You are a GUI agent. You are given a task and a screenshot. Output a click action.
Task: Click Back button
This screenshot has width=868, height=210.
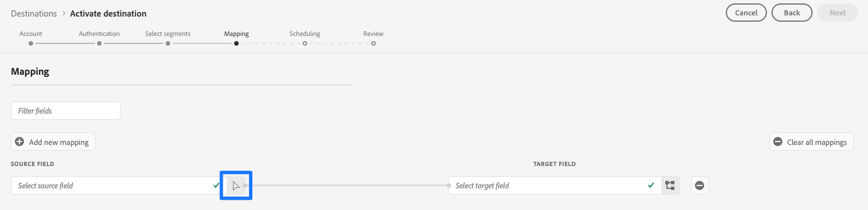click(792, 13)
